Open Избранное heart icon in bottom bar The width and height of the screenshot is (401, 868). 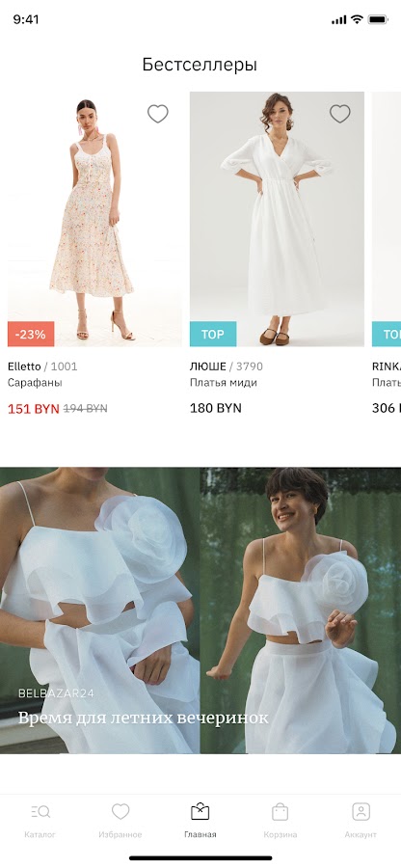tap(120, 812)
